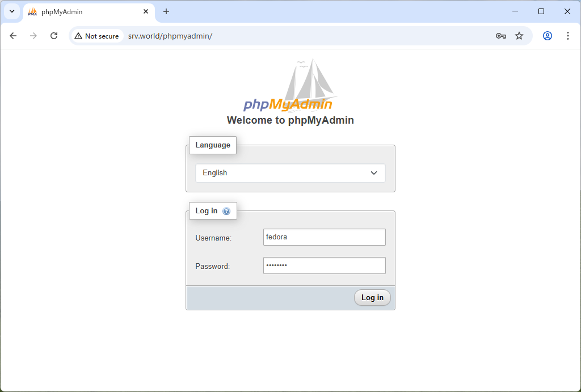Click the Language section heading
The width and height of the screenshot is (581, 392).
pos(212,145)
